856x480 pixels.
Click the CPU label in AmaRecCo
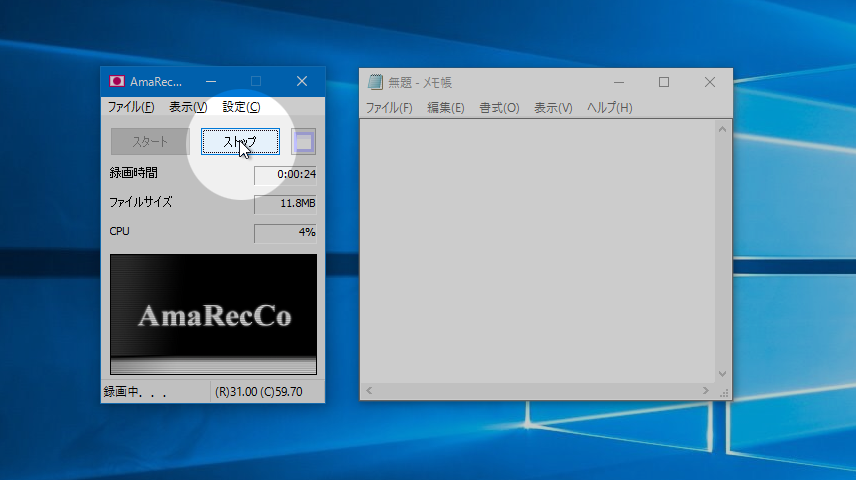pos(120,232)
